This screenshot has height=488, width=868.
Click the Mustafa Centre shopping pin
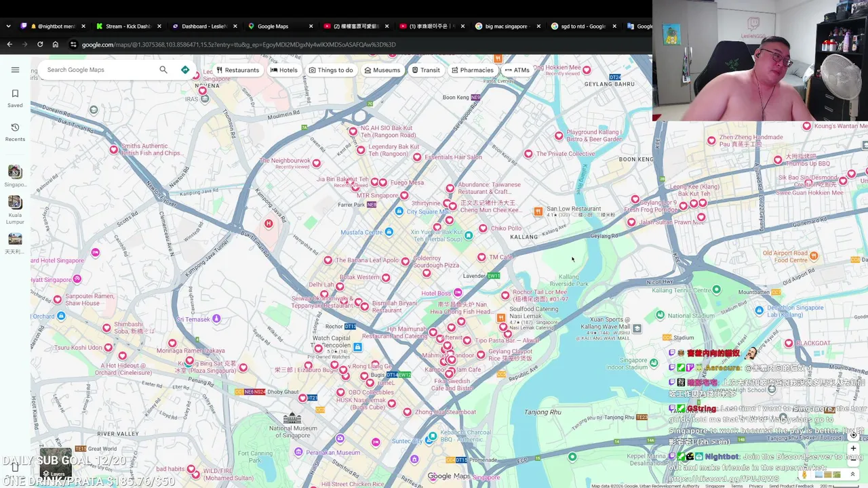tap(389, 232)
